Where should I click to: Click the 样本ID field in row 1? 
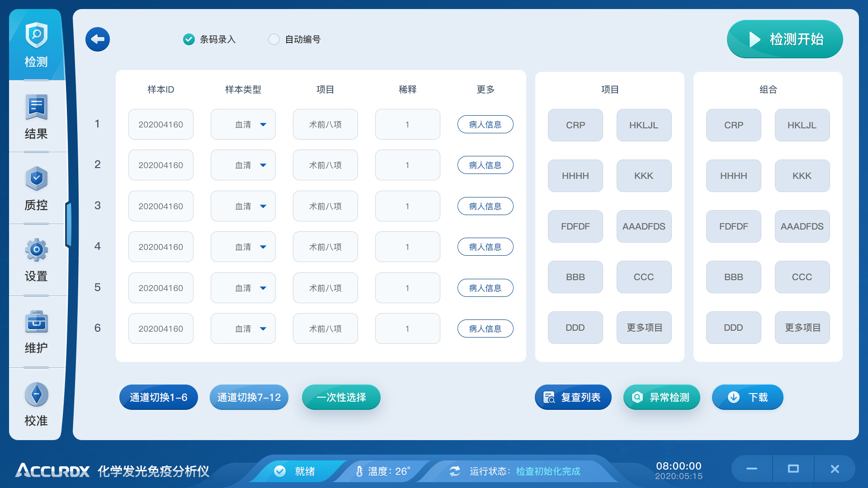(x=160, y=124)
